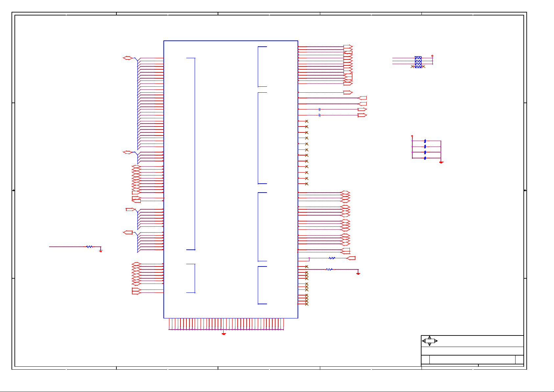Select the topmost bus port left of the IC
This screenshot has width=554, height=392.
click(128, 58)
